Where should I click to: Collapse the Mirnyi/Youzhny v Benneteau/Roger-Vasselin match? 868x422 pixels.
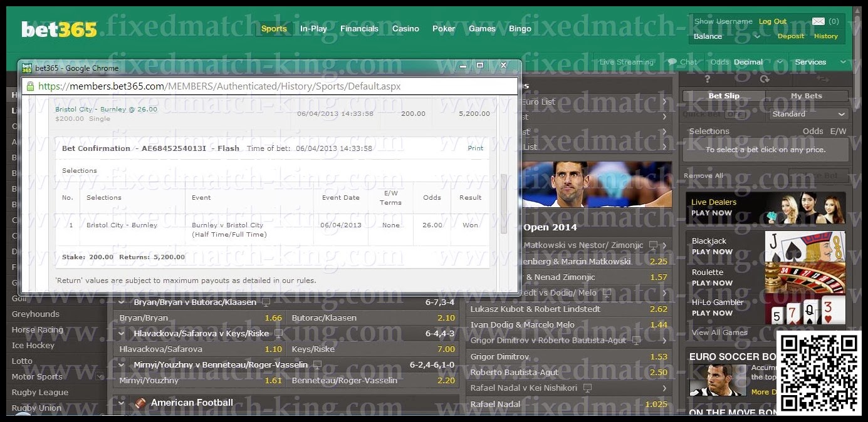tap(122, 364)
